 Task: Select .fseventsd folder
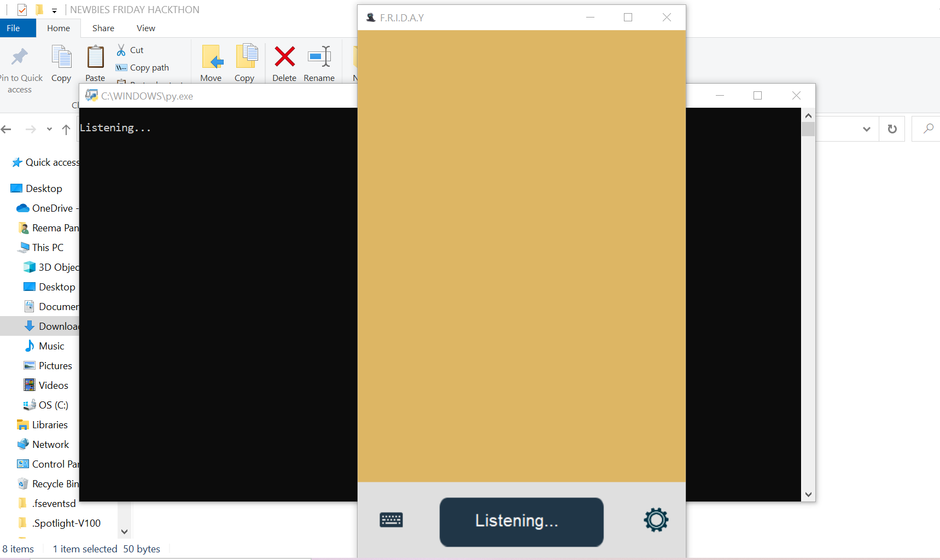click(46, 504)
